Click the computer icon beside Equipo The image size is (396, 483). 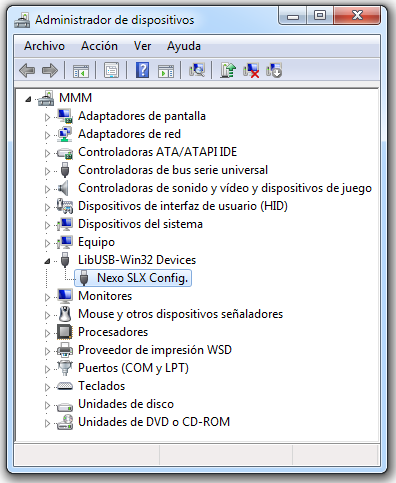coord(65,242)
